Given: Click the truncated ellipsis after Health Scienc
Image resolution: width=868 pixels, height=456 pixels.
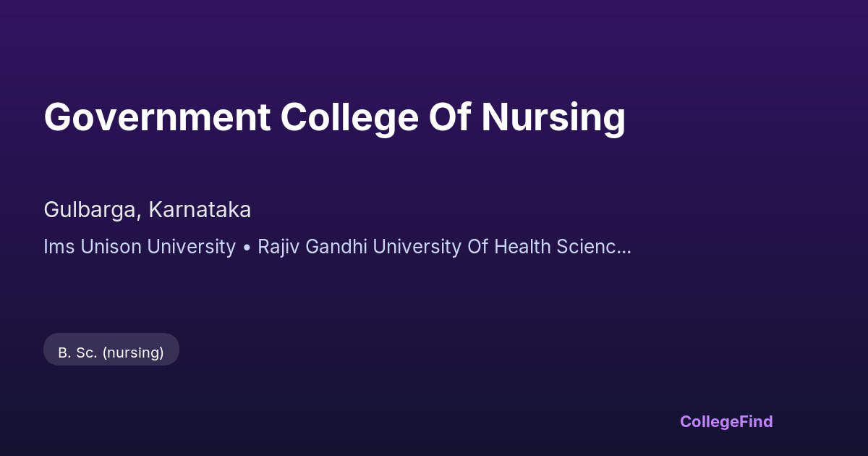Looking at the screenshot, I should click(x=624, y=248).
